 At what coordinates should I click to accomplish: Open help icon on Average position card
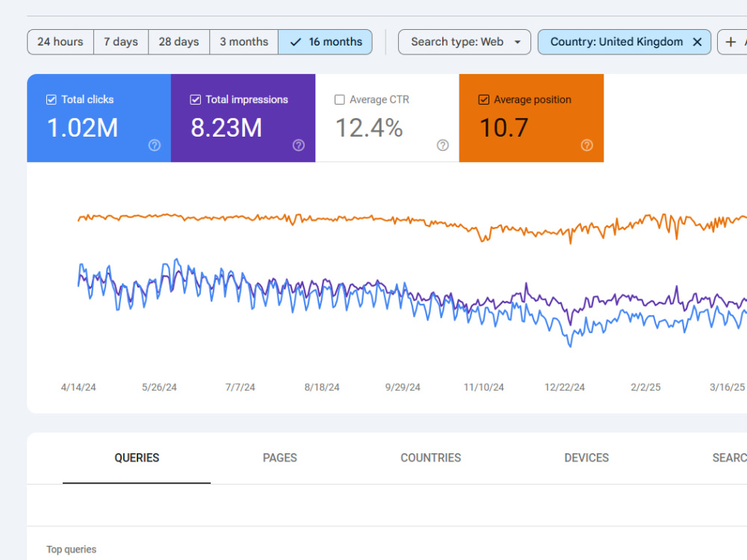coord(587,146)
